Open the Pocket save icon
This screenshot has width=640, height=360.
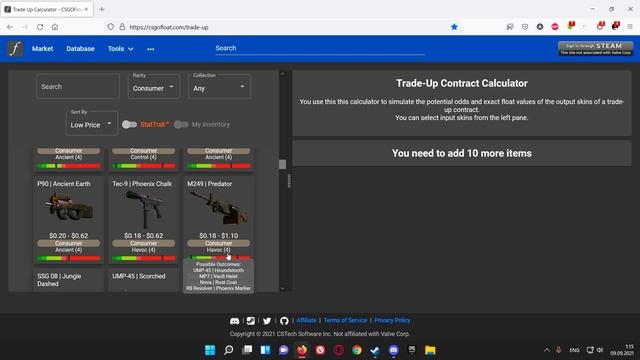525,27
